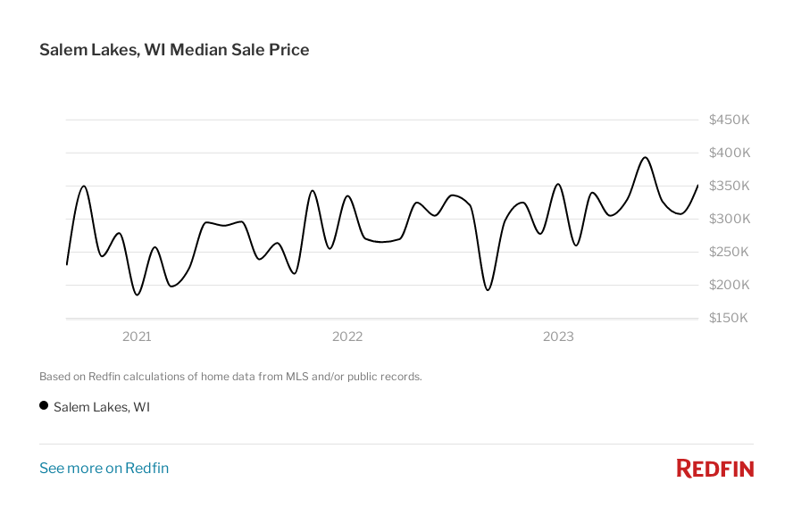
Task: Click the $150K y-axis label
Action: (x=729, y=318)
